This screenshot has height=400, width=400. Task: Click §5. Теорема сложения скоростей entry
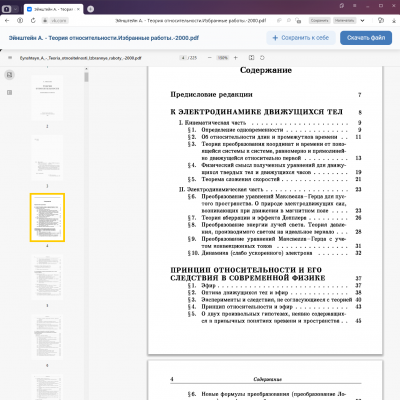pos(234,179)
